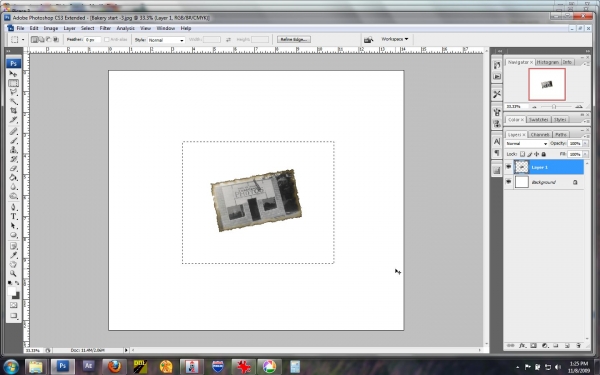
Task: Select the Lasso tool
Action: coord(13,92)
